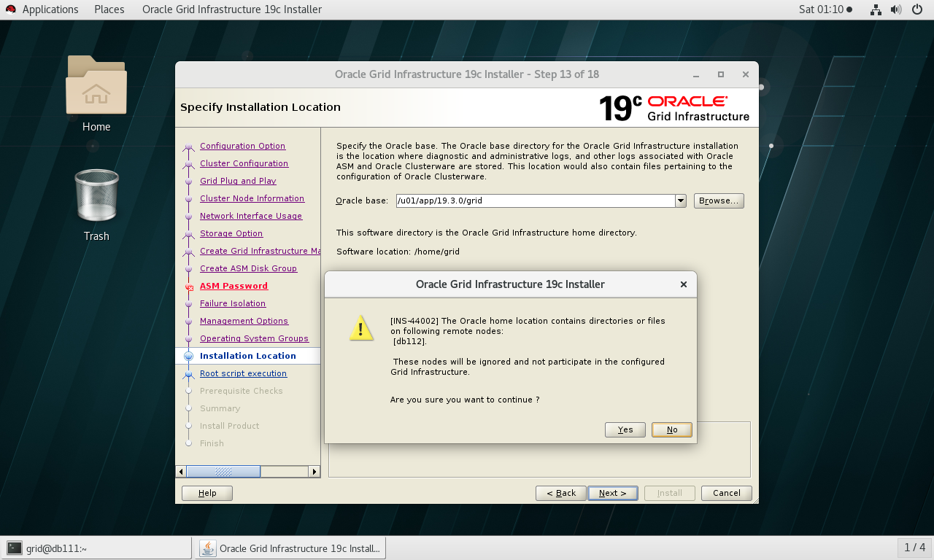Viewport: 934px width, 560px height.
Task: Go to Grid Plug and Play step
Action: point(239,181)
